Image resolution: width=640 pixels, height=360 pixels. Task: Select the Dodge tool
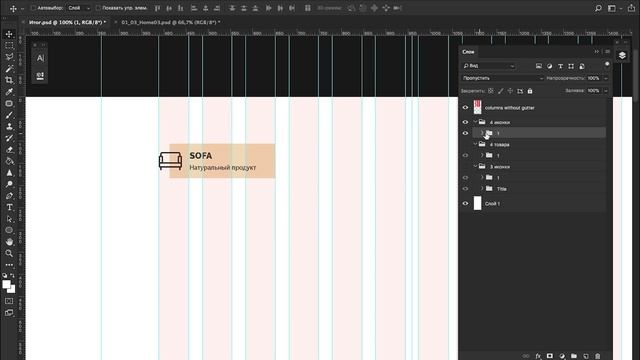(x=9, y=184)
